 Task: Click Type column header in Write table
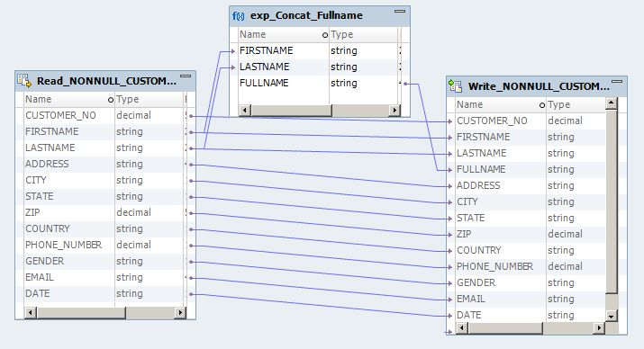tap(576, 104)
